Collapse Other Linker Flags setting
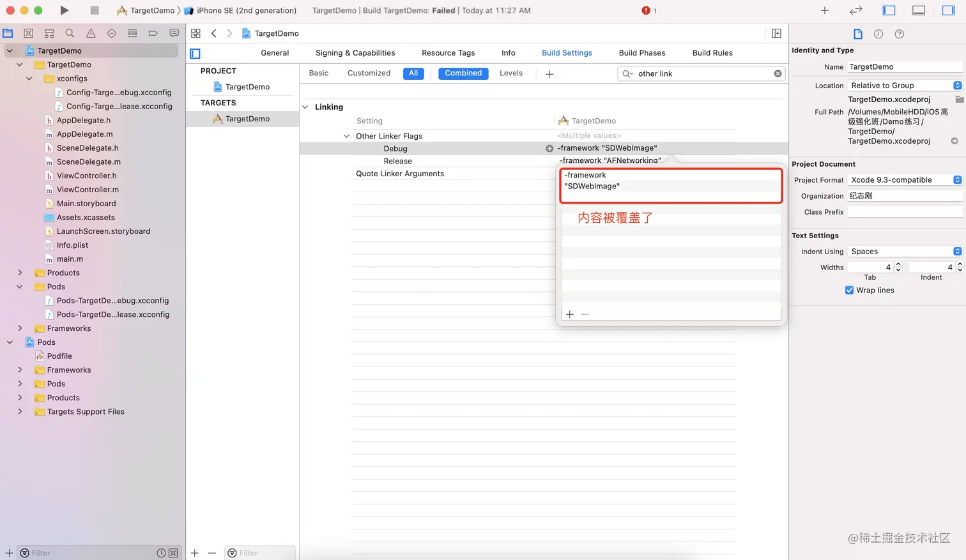The width and height of the screenshot is (966, 560). click(x=346, y=136)
